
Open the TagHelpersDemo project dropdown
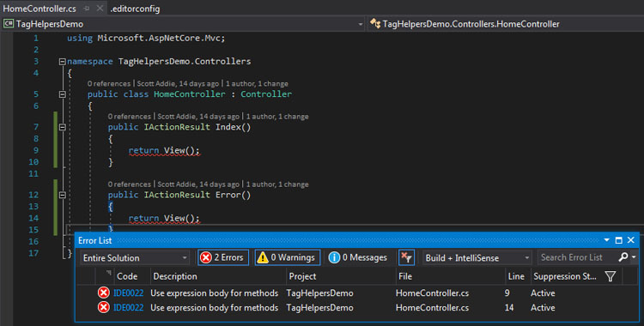(x=184, y=24)
